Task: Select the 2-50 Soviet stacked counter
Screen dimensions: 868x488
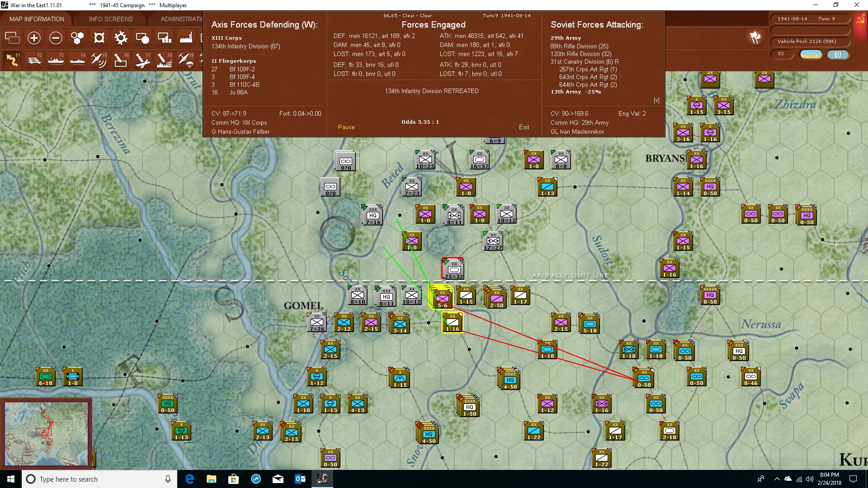Action: pyautogui.click(x=496, y=297)
